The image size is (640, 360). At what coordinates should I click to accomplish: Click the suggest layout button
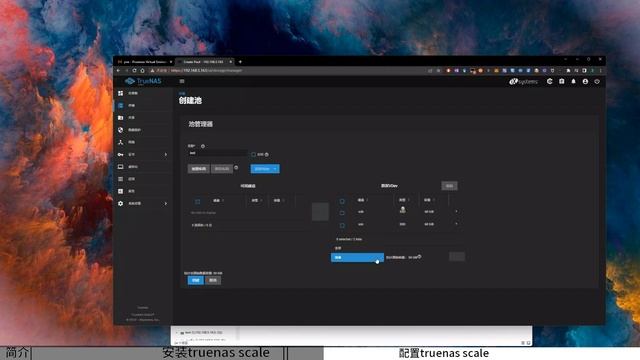click(x=222, y=169)
